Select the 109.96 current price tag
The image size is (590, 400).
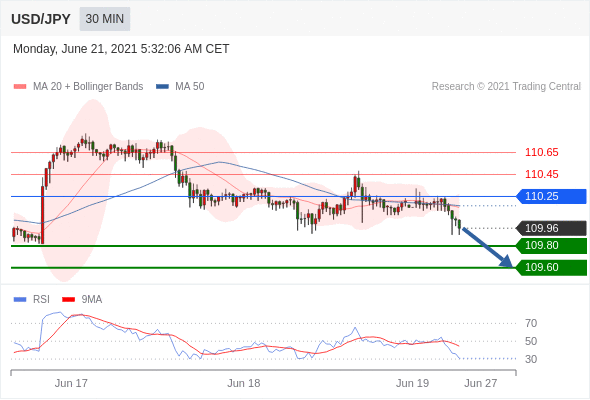pos(551,228)
